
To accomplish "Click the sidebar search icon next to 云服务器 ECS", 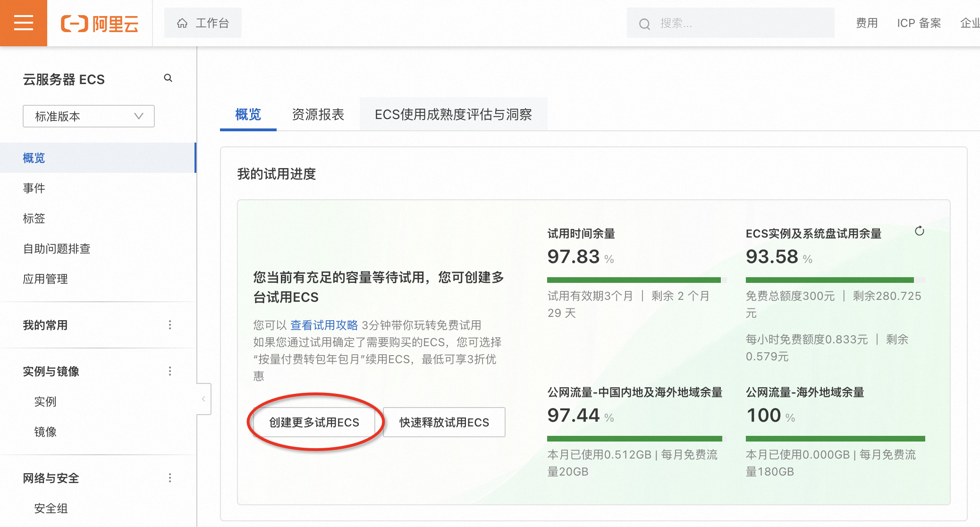I will [x=168, y=78].
